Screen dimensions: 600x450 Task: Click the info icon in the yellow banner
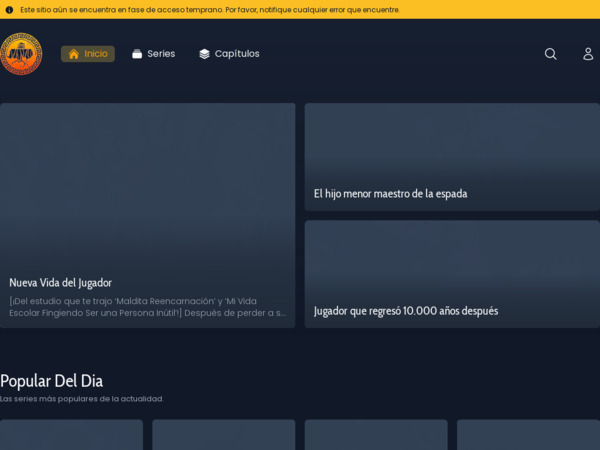tap(9, 10)
